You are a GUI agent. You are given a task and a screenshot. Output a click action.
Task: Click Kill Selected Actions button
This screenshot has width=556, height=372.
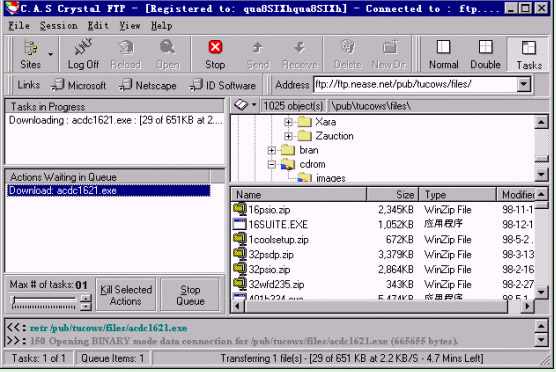(x=126, y=295)
